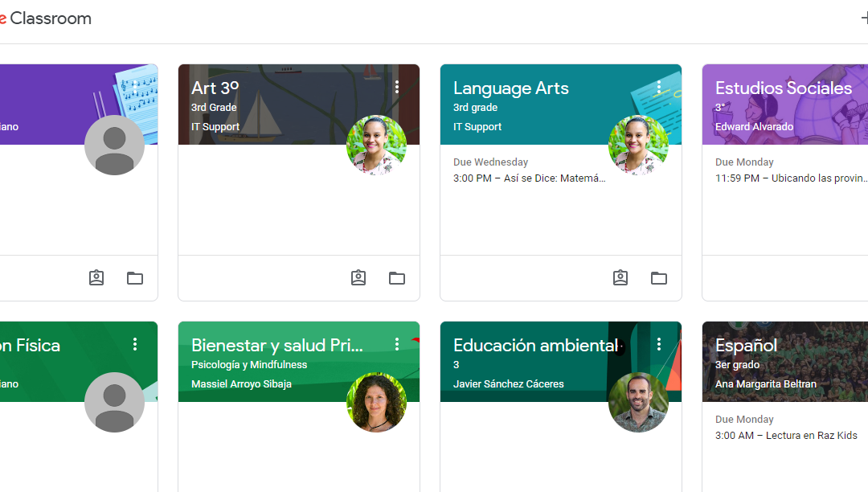868x492 pixels.
Task: Open your work icon on purple music card
Action: click(x=96, y=278)
